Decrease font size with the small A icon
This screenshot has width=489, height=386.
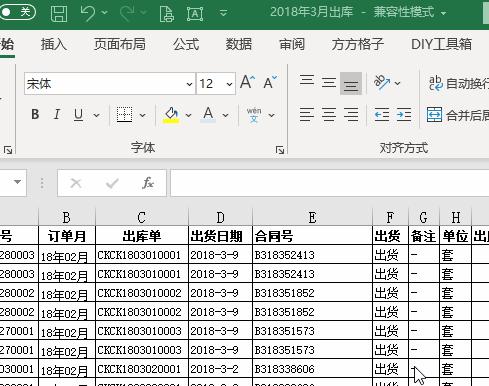270,82
